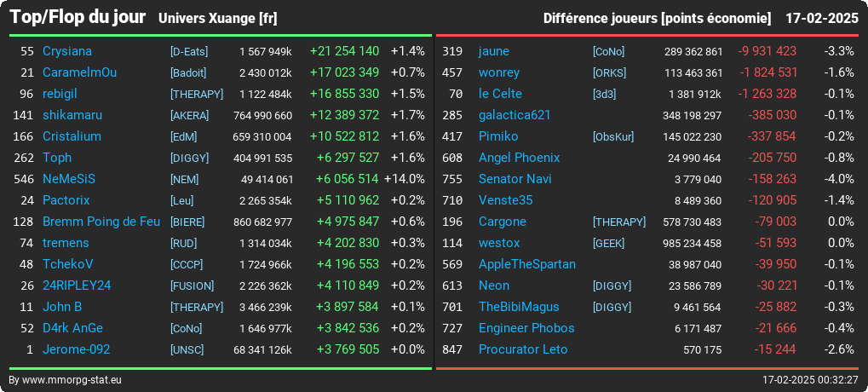This screenshot has height=392, width=868.
Task: Click Différence joueurs [points économie] heading
Action: tap(657, 18)
